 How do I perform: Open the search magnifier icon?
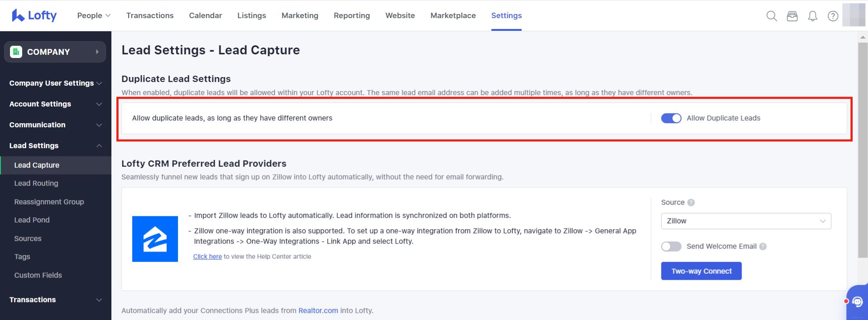[772, 16]
